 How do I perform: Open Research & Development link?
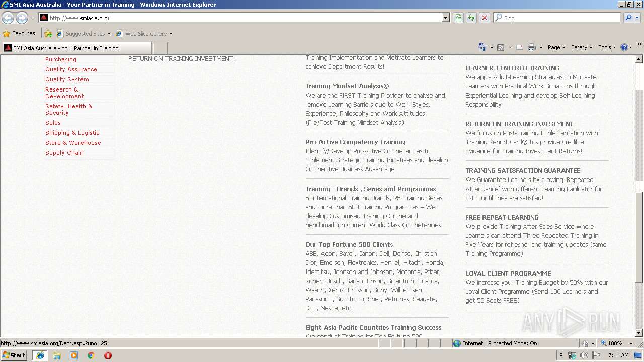(x=64, y=93)
